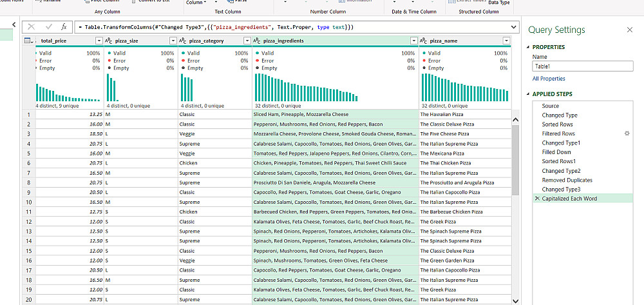644x305 pixels.
Task: Select the Source applied step
Action: pos(550,106)
